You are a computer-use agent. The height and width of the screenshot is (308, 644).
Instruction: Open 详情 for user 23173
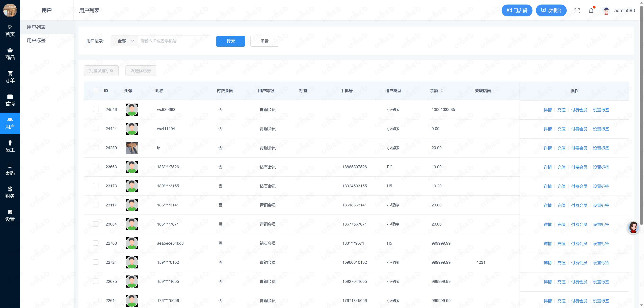pos(548,186)
